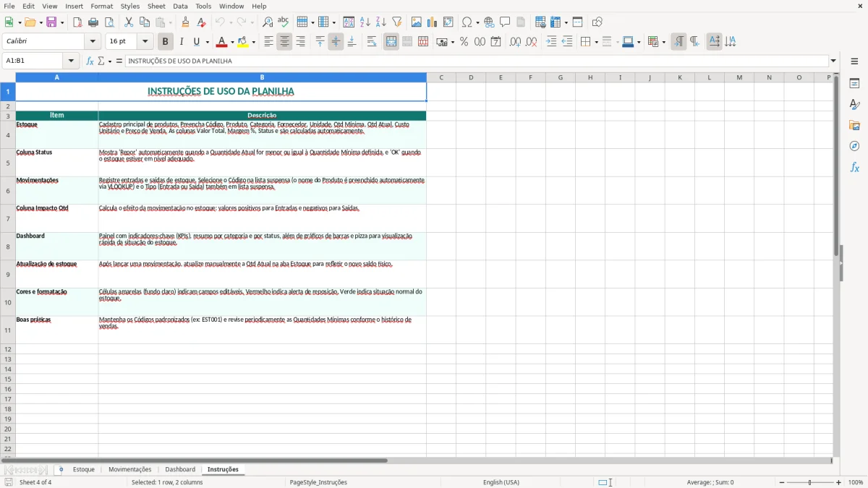Image resolution: width=868 pixels, height=488 pixels.
Task: Expand Name Box dropdown
Action: point(71,61)
